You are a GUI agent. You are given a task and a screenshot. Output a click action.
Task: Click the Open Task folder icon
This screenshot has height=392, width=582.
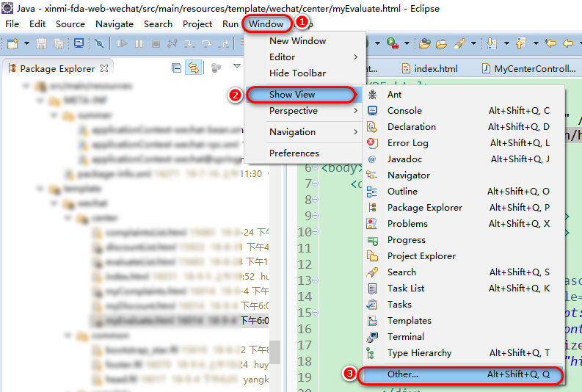pyautogui.click(x=441, y=44)
